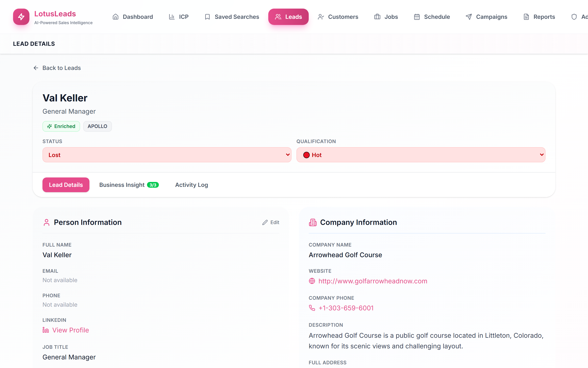Click the LinkedIn icon beside View Profile

[x=46, y=330]
